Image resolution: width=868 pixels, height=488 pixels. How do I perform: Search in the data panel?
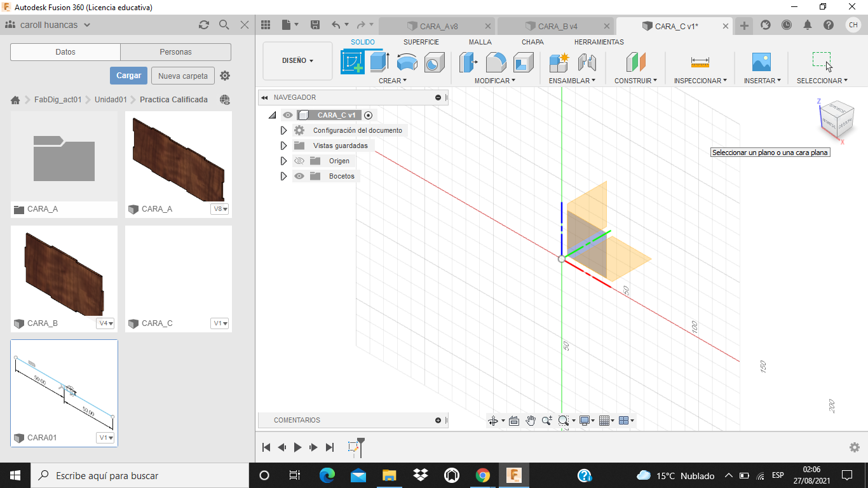point(224,25)
